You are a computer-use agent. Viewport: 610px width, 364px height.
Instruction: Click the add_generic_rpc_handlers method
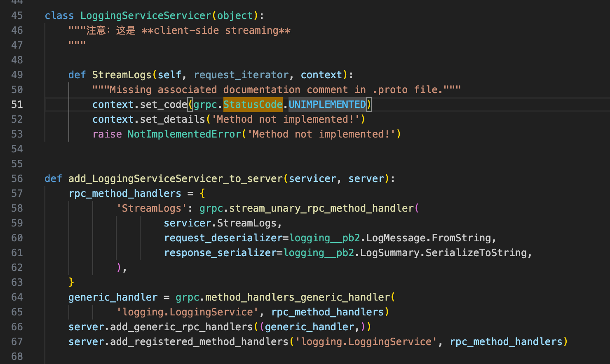(x=181, y=327)
